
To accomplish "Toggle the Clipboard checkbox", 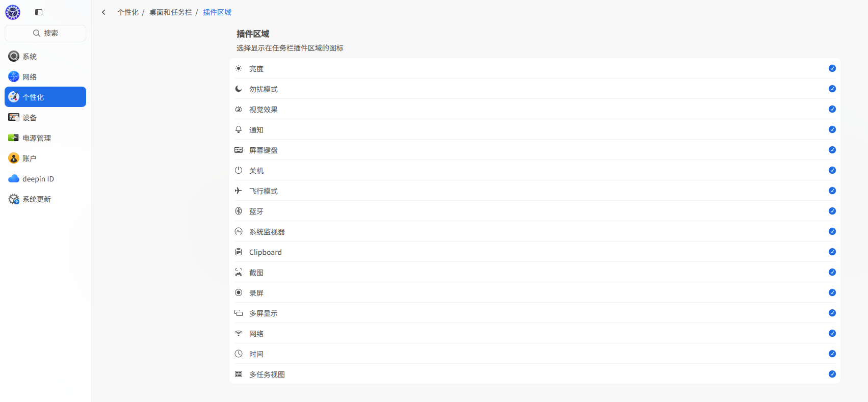I will [832, 252].
